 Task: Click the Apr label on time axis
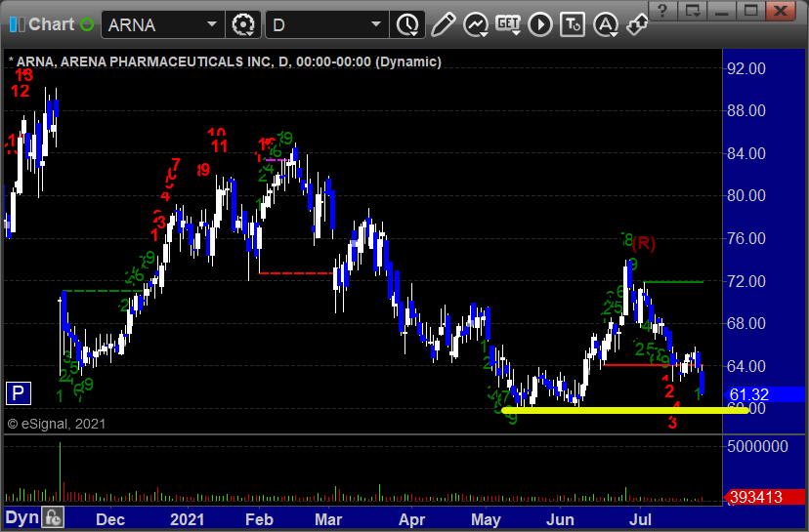(411, 519)
